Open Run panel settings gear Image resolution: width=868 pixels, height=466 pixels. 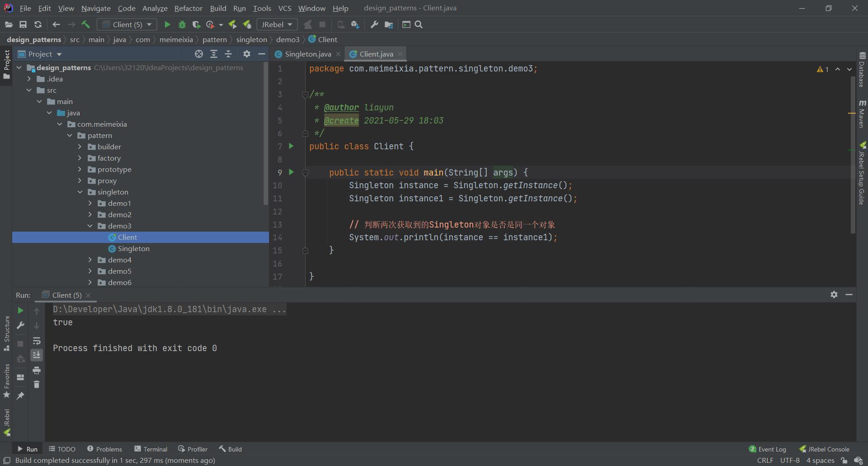[x=834, y=295]
